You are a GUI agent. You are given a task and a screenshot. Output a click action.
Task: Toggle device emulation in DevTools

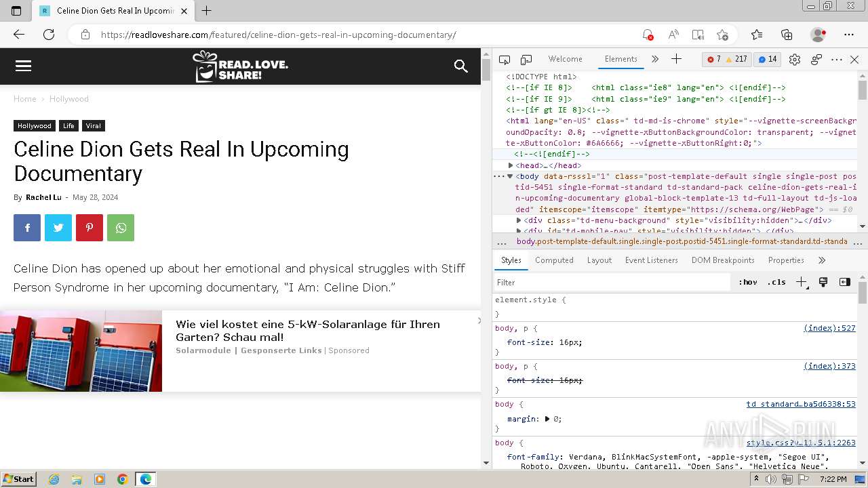coord(526,60)
